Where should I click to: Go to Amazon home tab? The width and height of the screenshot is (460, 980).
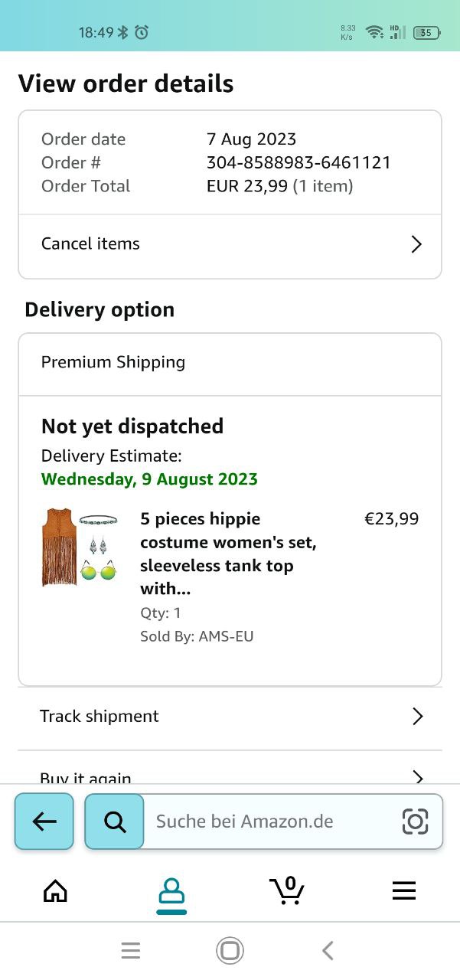click(55, 890)
